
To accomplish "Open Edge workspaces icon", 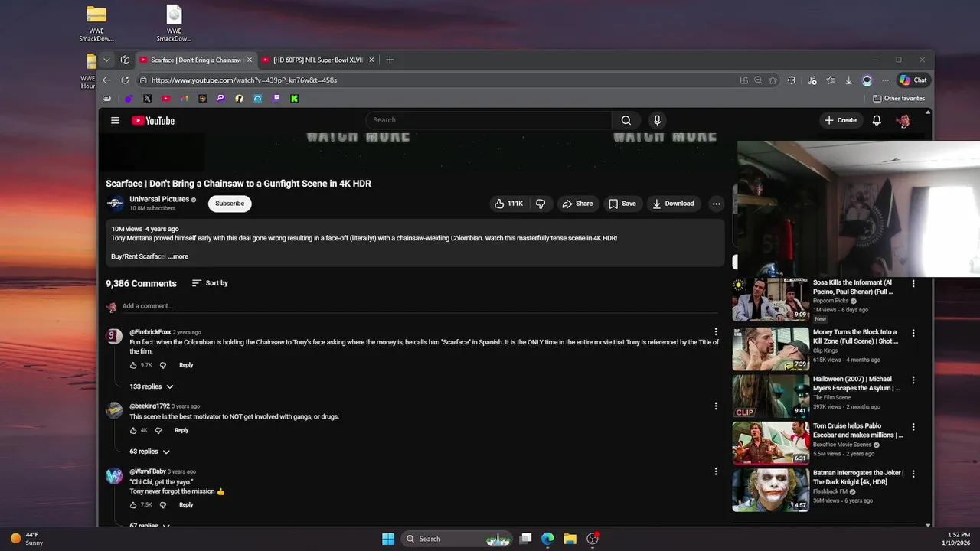I will 125,60.
